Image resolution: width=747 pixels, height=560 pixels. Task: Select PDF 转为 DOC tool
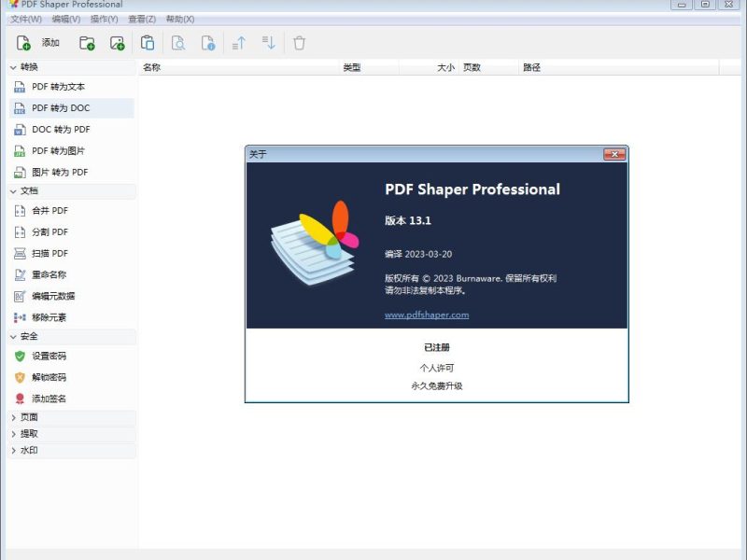coord(72,108)
